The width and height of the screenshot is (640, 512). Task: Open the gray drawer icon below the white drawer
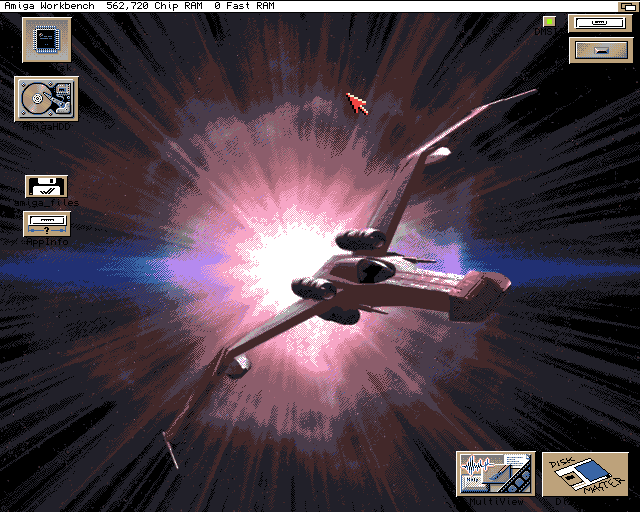pyautogui.click(x=600, y=50)
